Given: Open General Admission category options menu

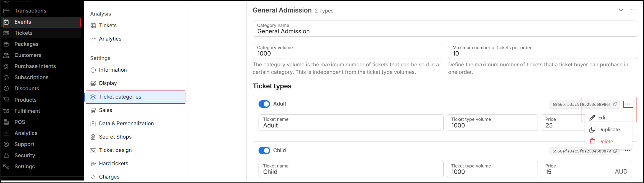Looking at the screenshot, I should tap(633, 10).
